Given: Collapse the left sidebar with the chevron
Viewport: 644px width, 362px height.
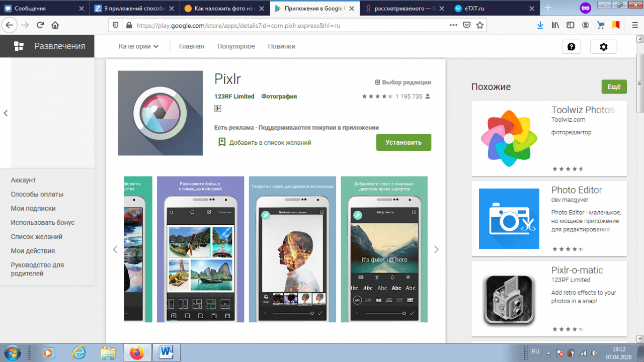Looking at the screenshot, I should pyautogui.click(x=6, y=113).
